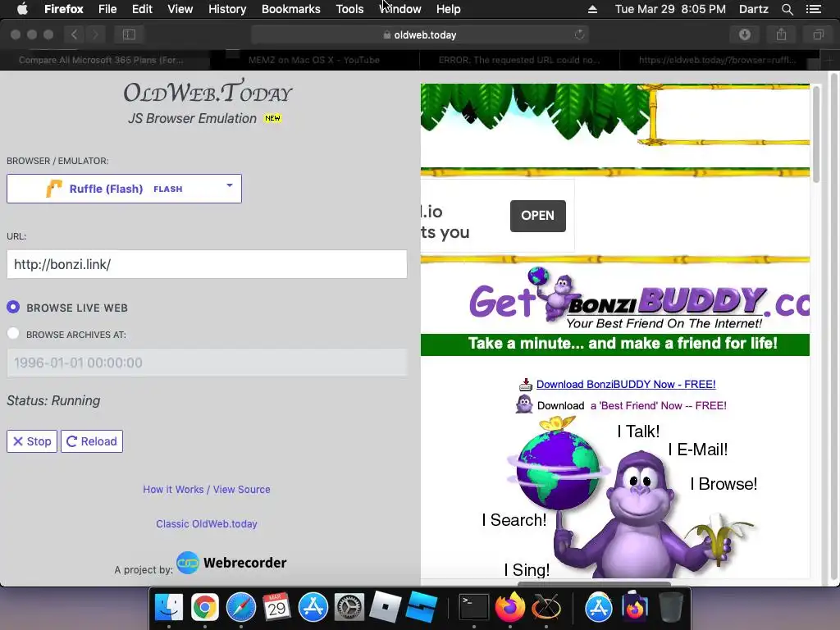This screenshot has width=840, height=630.
Task: Open Roblox from the Dock
Action: (386, 608)
